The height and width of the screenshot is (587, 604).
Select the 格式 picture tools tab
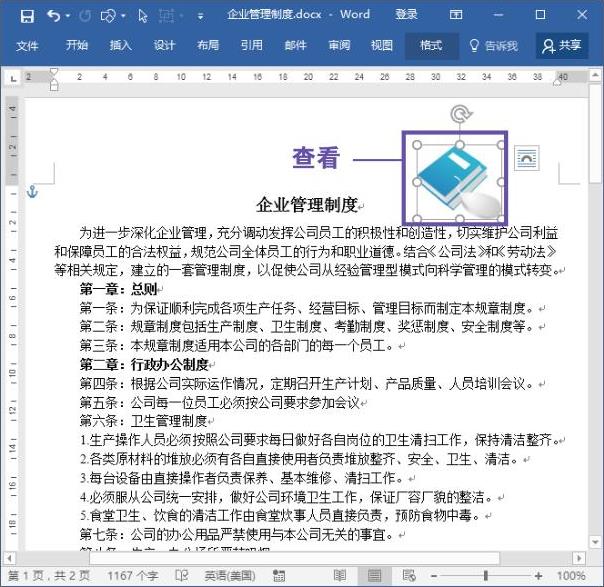431,46
